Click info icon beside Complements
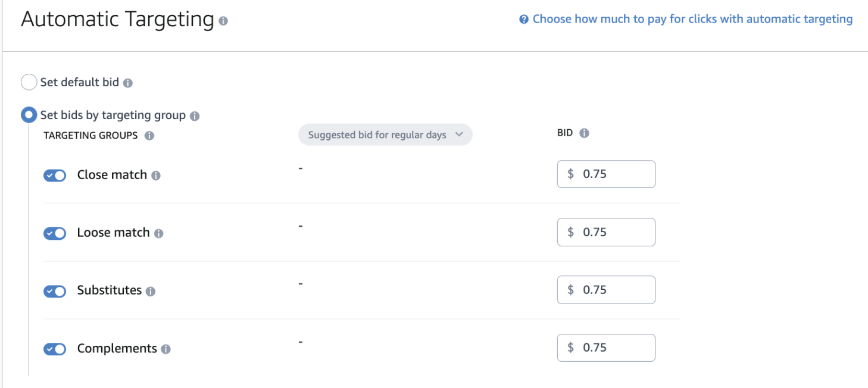 click(x=166, y=349)
